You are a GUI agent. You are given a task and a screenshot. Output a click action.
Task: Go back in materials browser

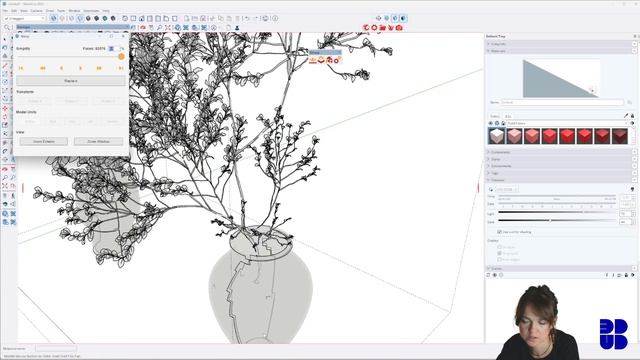[x=491, y=123]
